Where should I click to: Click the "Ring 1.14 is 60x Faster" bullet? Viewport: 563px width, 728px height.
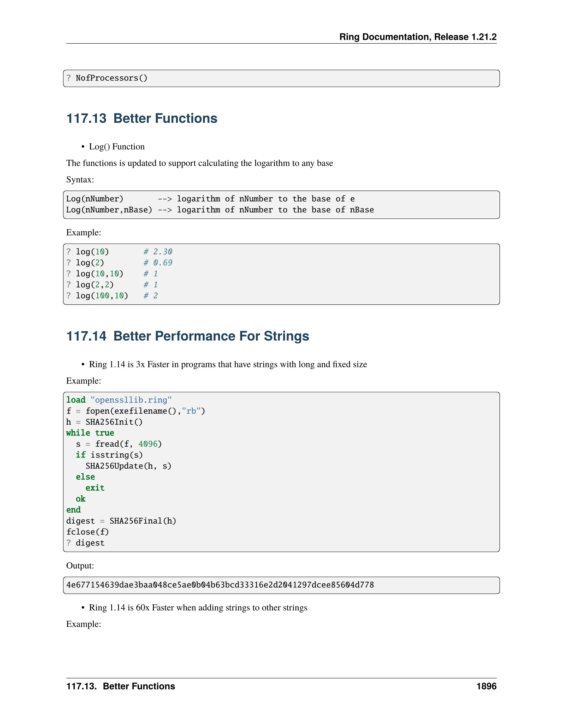tap(198, 608)
